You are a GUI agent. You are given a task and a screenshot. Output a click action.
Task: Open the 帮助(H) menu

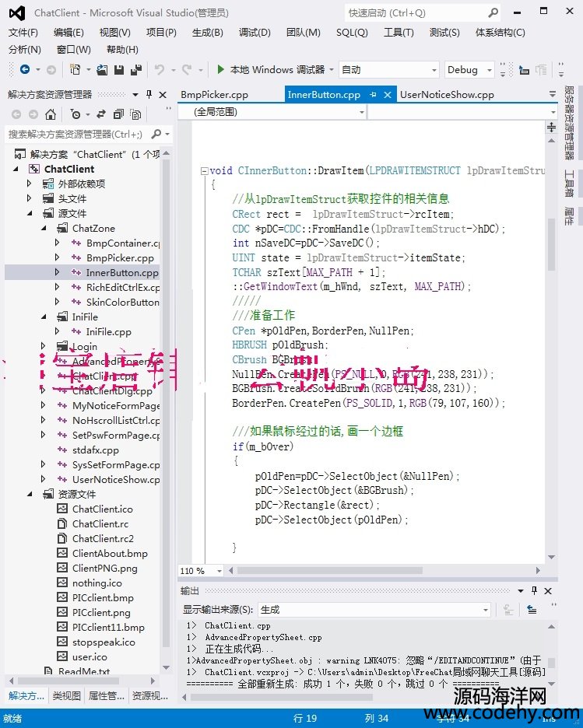[x=122, y=50]
